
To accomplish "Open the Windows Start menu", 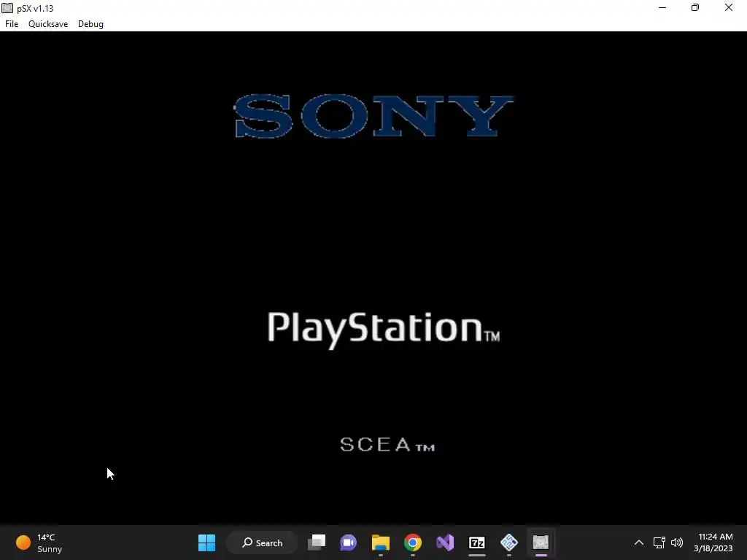I will [x=206, y=542].
